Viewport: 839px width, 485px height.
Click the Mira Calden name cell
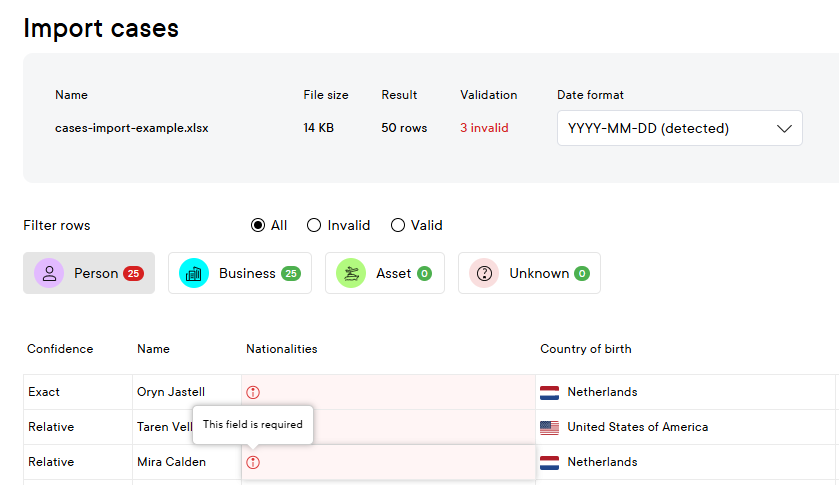[172, 462]
